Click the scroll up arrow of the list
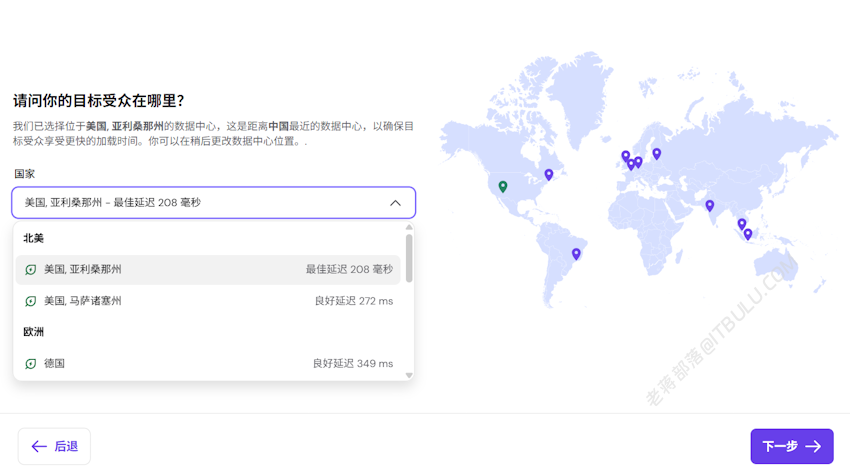 point(409,227)
